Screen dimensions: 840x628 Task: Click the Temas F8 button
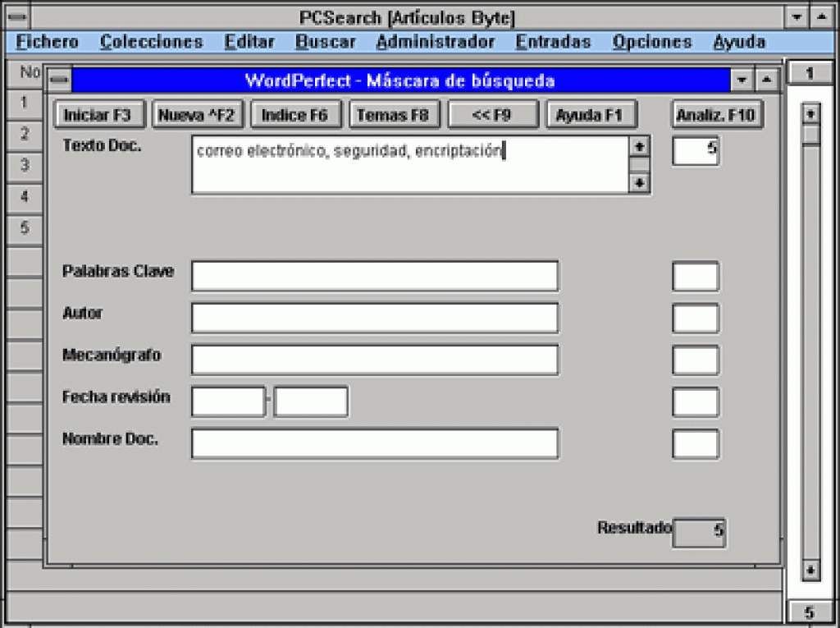point(393,115)
